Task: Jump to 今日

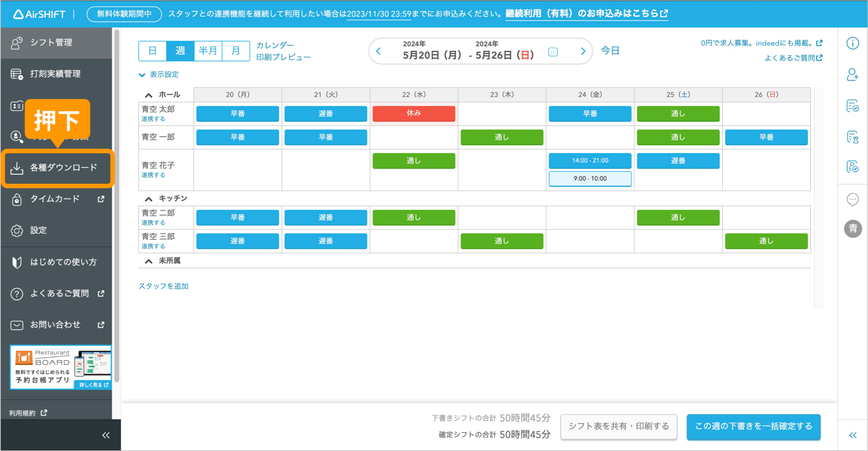Action: click(610, 51)
